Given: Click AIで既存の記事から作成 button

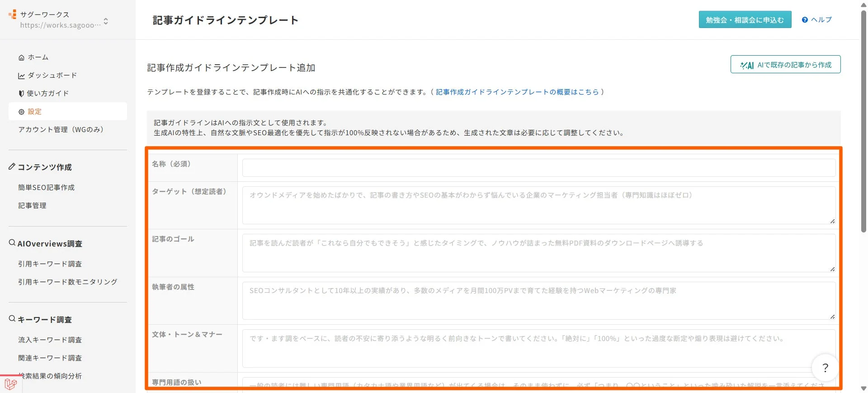Looking at the screenshot, I should pyautogui.click(x=785, y=65).
